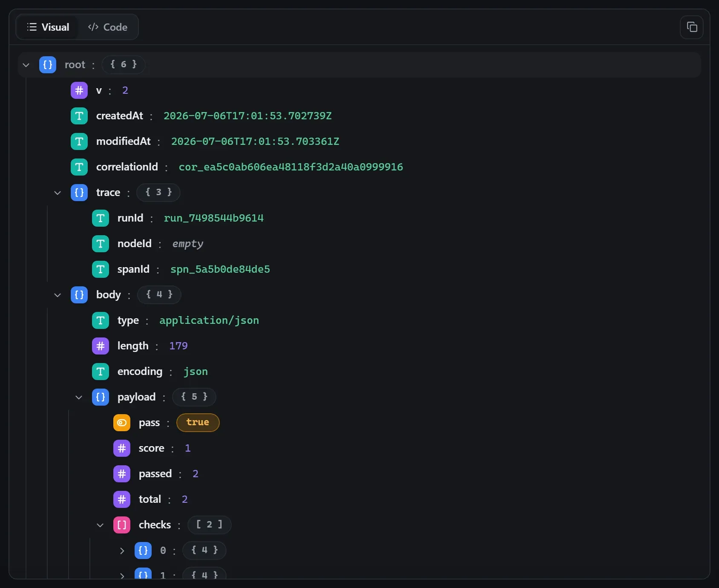The height and width of the screenshot is (588, 719).
Task: Select the spanId value spn_5a5b0de84de5
Action: [220, 269]
